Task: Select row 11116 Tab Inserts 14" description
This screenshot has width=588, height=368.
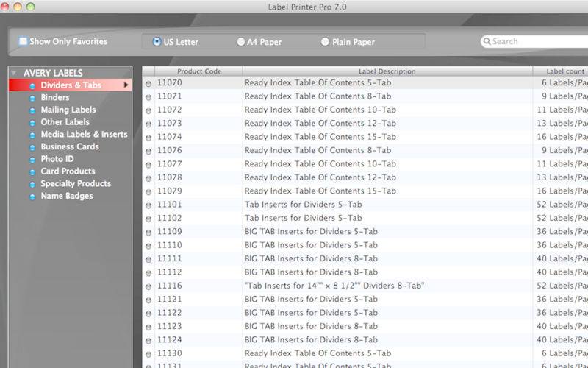Action: pyautogui.click(x=334, y=286)
